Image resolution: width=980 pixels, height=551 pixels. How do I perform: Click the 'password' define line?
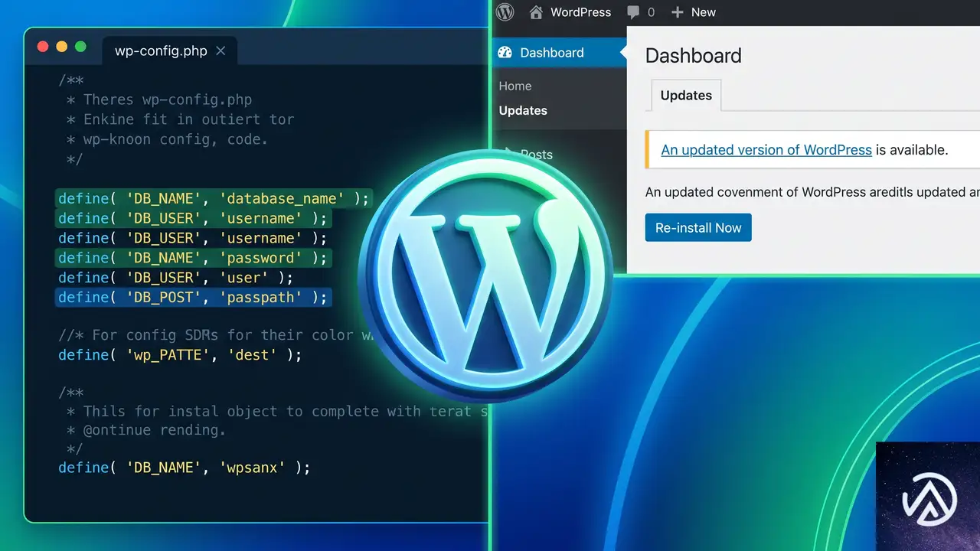tap(193, 258)
